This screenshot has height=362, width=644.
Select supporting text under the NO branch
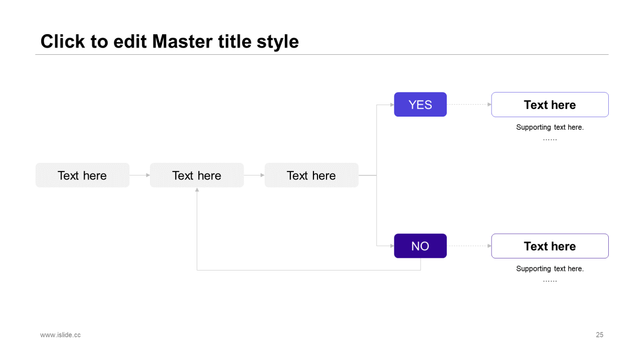coord(550,274)
